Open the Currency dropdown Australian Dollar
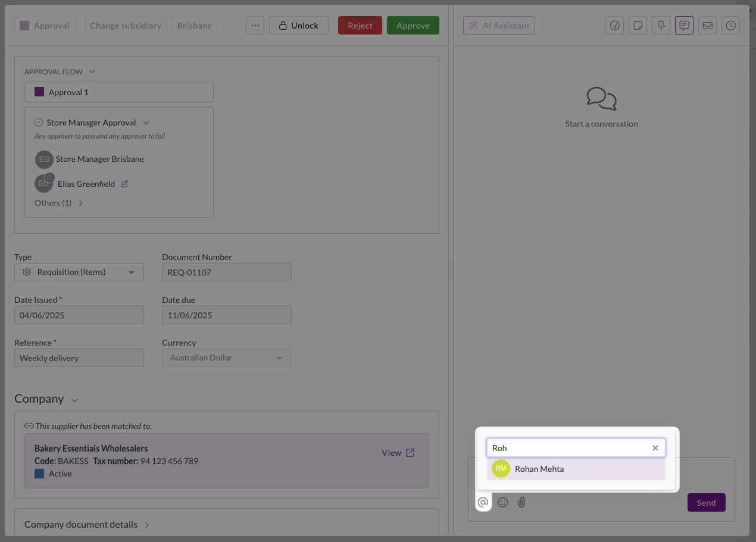Viewport: 756px width, 542px height. click(227, 358)
